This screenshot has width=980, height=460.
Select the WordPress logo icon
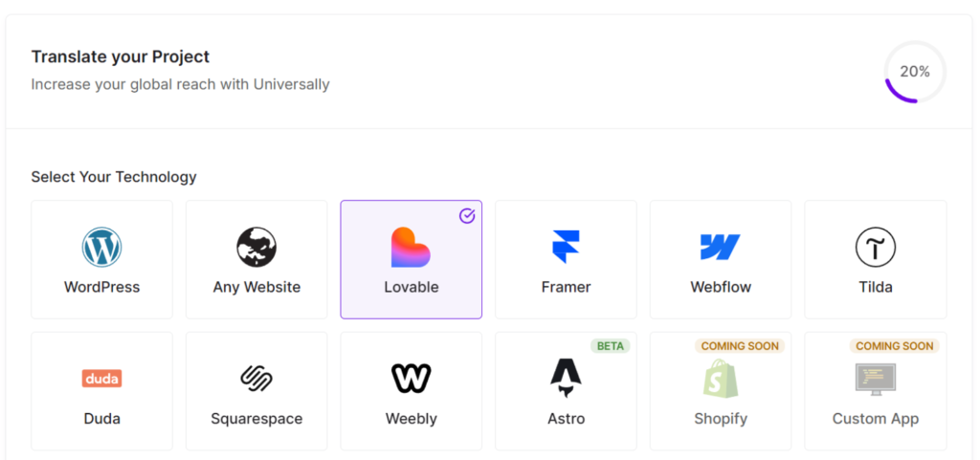coord(101,247)
